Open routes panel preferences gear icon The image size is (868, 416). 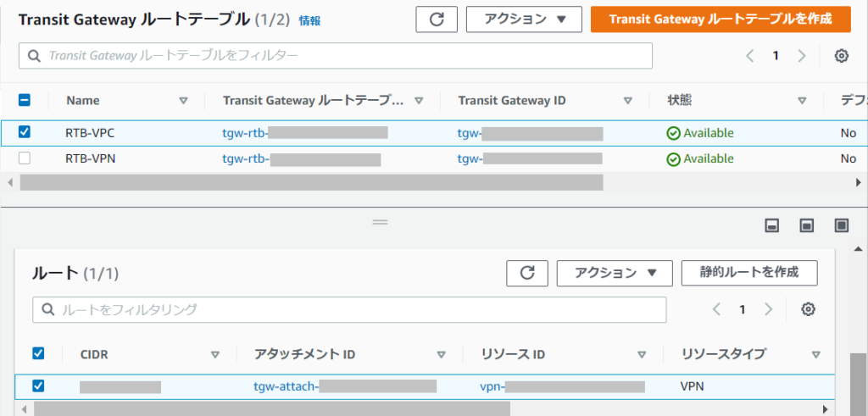pyautogui.click(x=808, y=309)
